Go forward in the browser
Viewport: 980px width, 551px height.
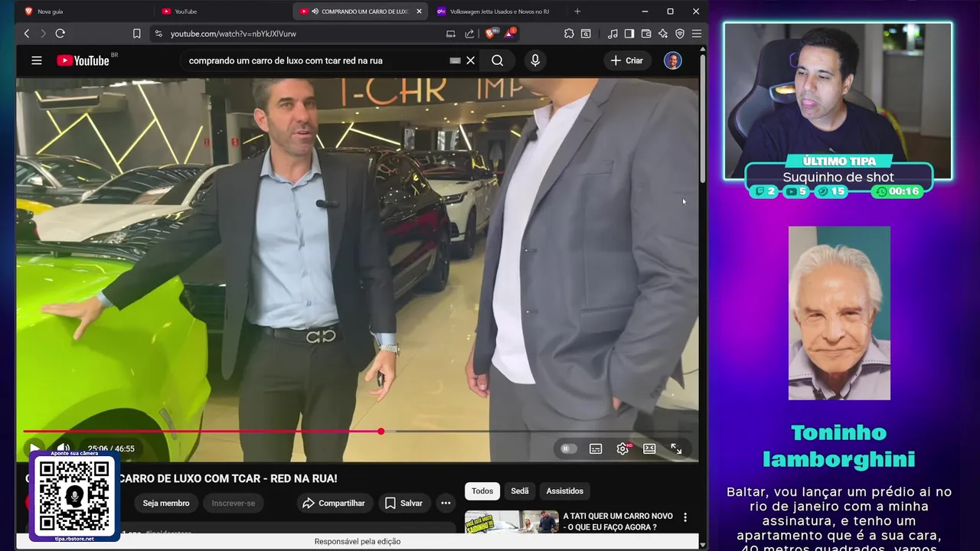(43, 34)
